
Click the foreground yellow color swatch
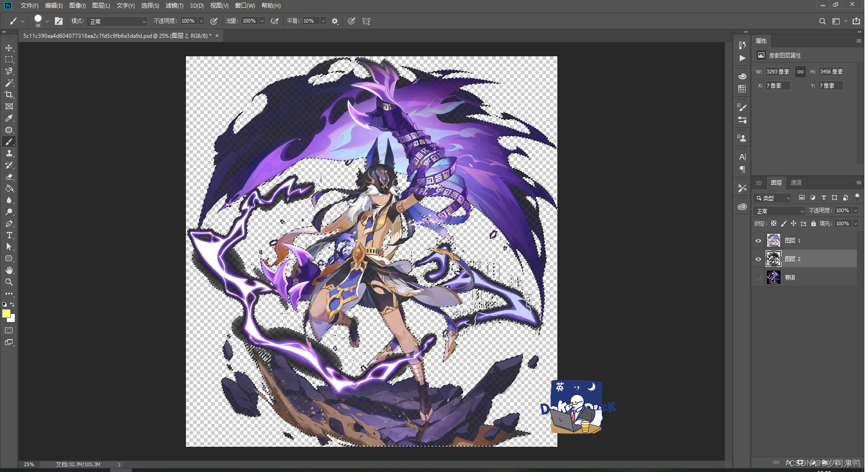click(6, 313)
